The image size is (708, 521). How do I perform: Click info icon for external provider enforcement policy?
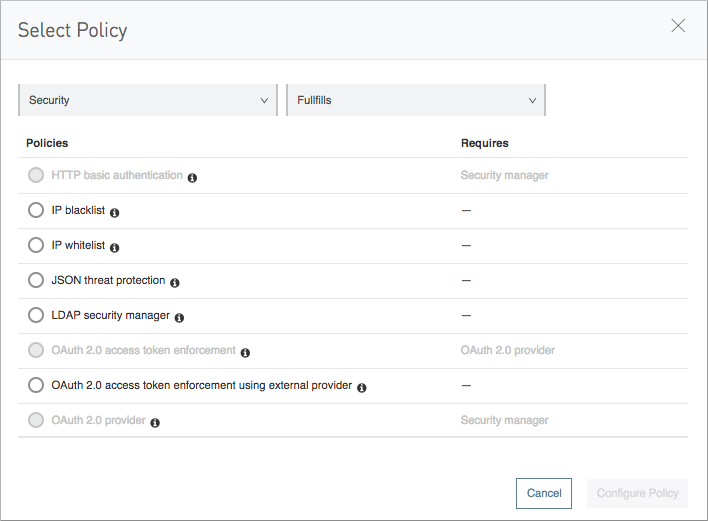[x=362, y=387]
